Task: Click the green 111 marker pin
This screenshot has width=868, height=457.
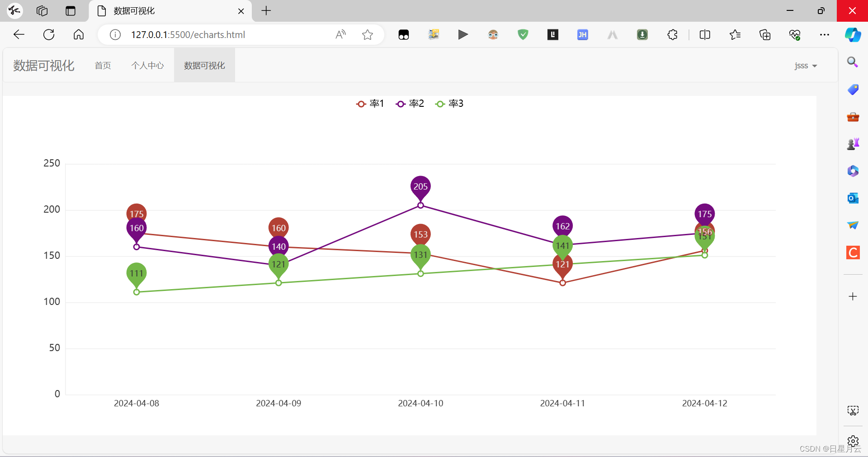Action: [x=137, y=275]
